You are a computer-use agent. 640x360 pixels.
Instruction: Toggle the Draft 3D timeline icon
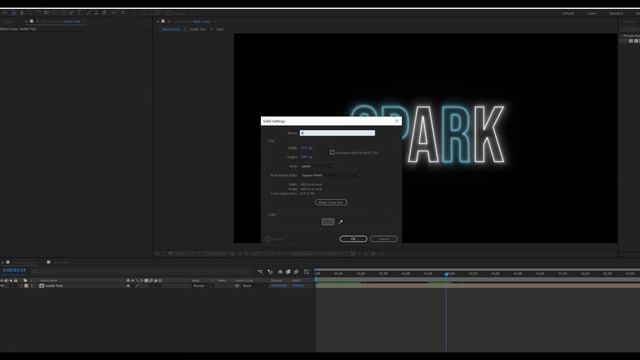click(x=270, y=272)
